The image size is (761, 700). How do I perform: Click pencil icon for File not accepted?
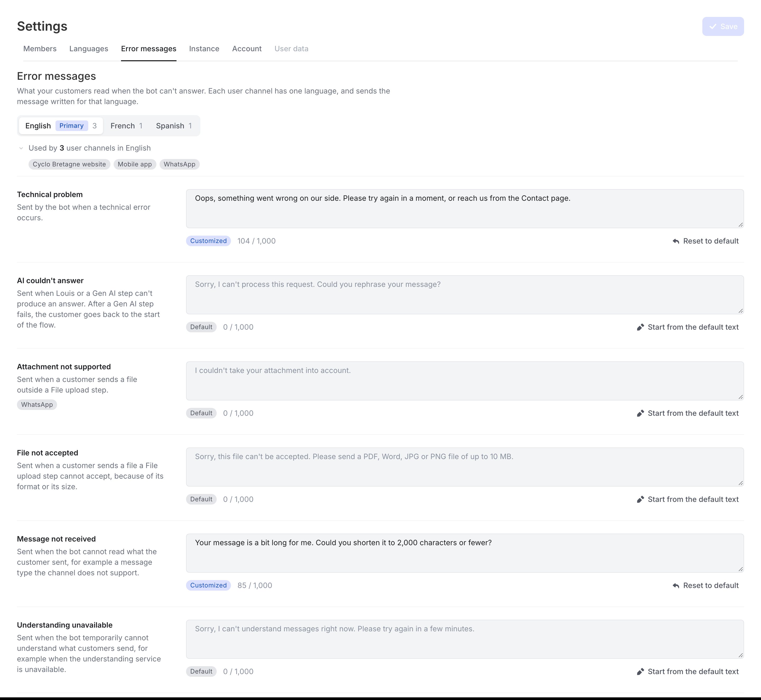click(x=641, y=500)
